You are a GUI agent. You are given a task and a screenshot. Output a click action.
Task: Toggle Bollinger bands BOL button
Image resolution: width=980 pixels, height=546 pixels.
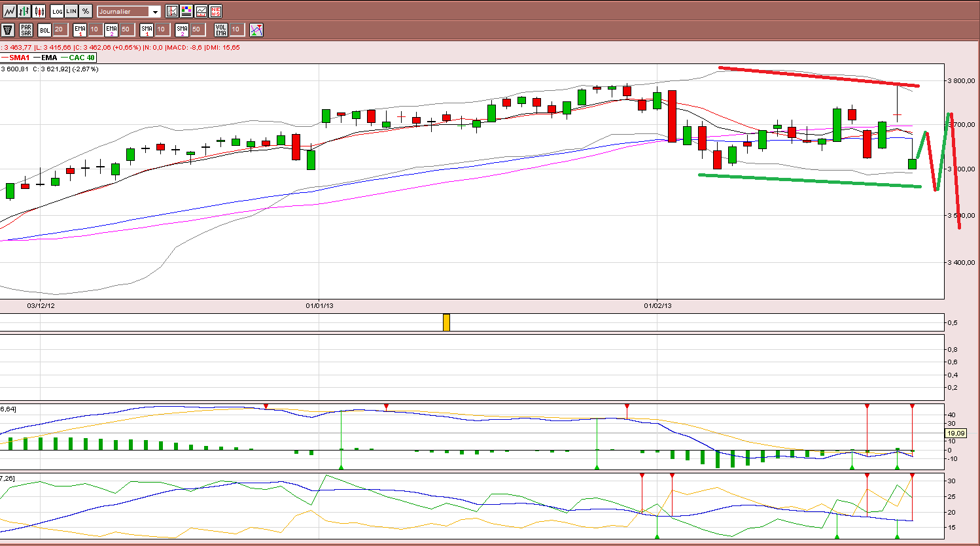(x=44, y=29)
